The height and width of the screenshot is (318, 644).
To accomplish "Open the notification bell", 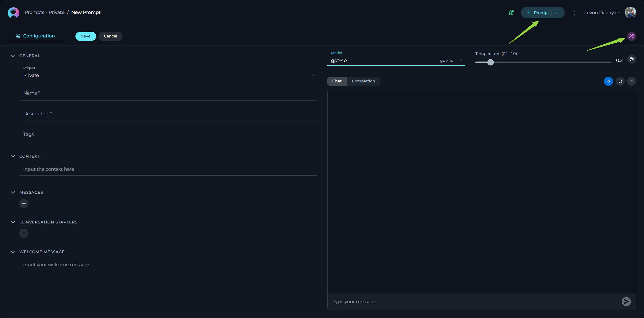I will click(575, 12).
